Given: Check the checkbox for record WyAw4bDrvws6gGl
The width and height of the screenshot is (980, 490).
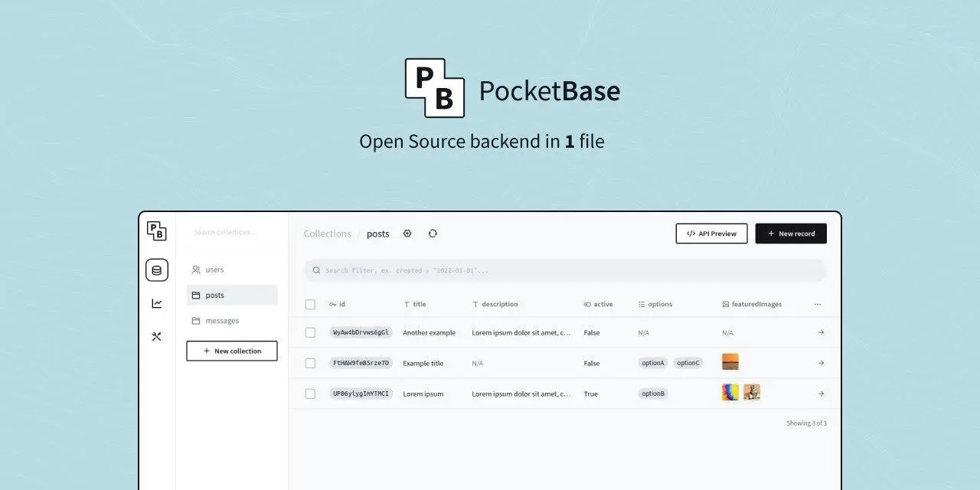Looking at the screenshot, I should pos(310,332).
